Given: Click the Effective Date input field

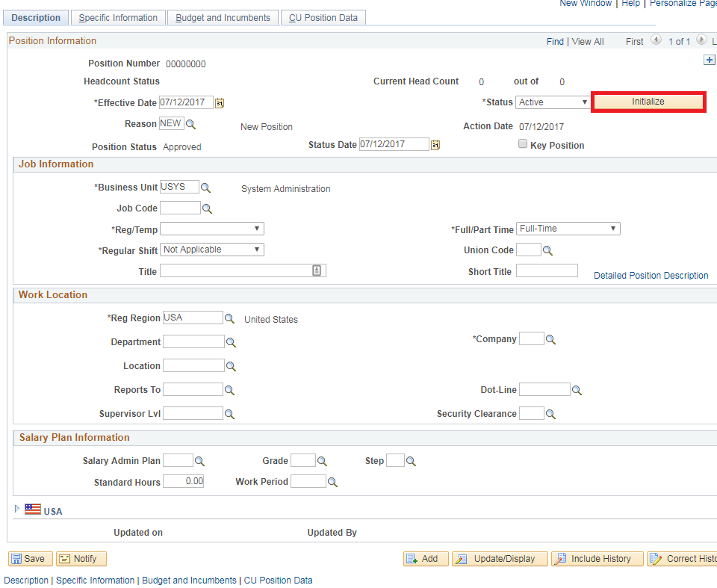Looking at the screenshot, I should pos(186,102).
